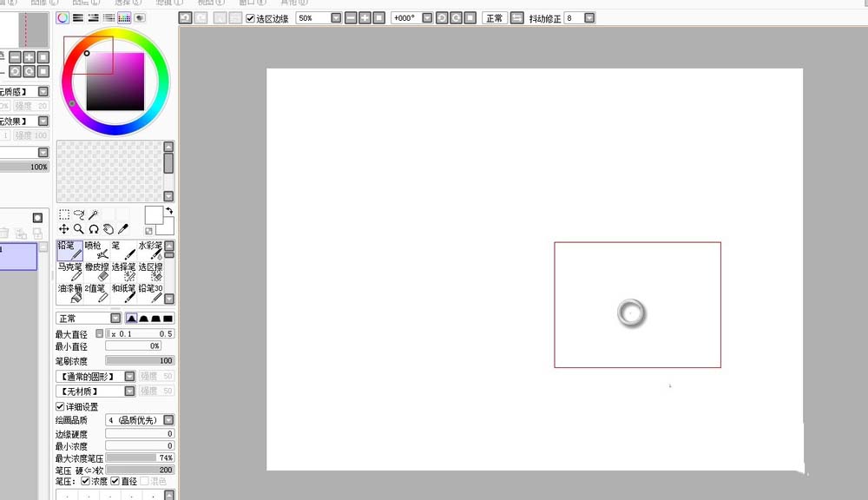This screenshot has height=500, width=868.
Task: Select the 选择笔 selection pen
Action: tap(123, 272)
